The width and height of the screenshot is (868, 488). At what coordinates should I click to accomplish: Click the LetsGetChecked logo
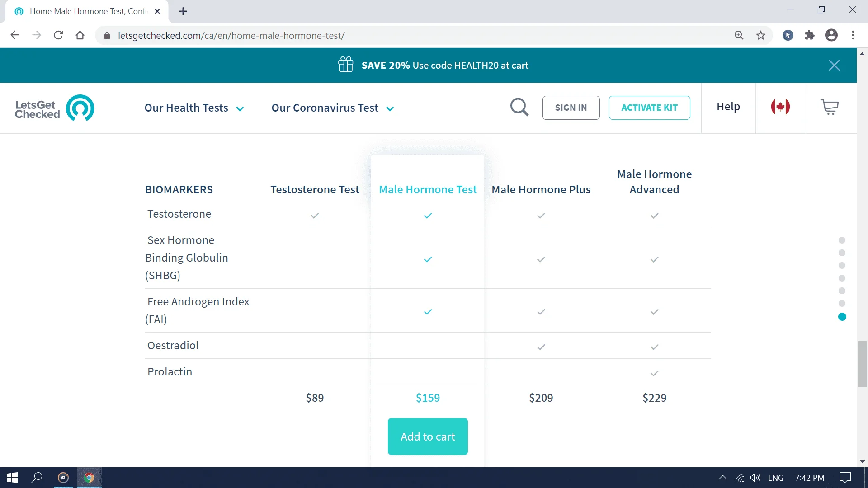[x=55, y=108]
